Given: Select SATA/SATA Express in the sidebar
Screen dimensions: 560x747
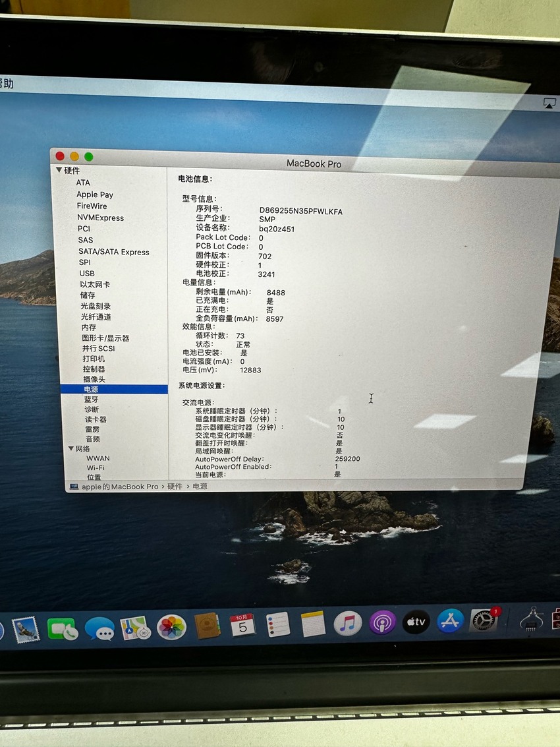Looking at the screenshot, I should [114, 252].
